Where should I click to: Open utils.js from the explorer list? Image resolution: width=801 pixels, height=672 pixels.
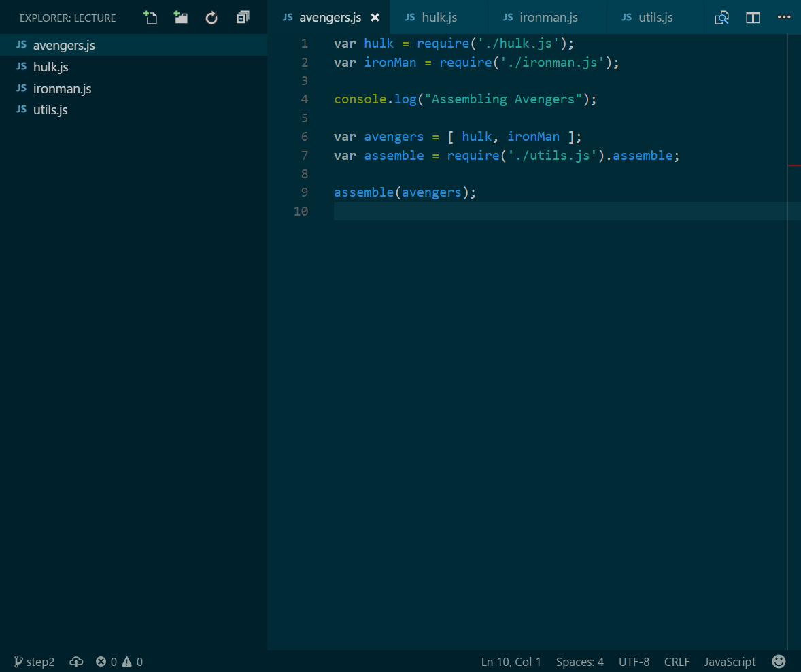pyautogui.click(x=133, y=110)
